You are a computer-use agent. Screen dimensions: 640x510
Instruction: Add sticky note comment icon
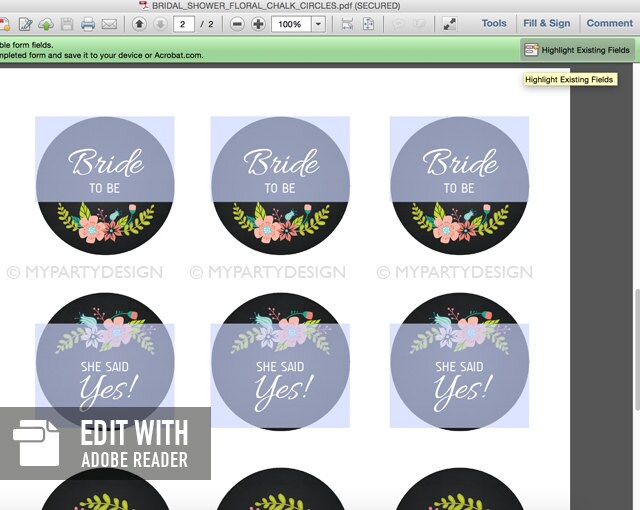coord(398,24)
